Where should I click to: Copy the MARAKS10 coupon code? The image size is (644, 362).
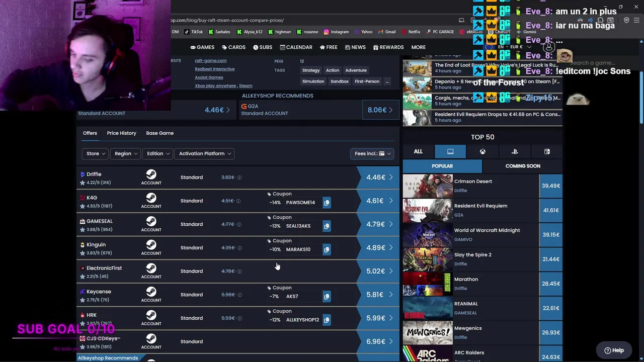tap(327, 249)
